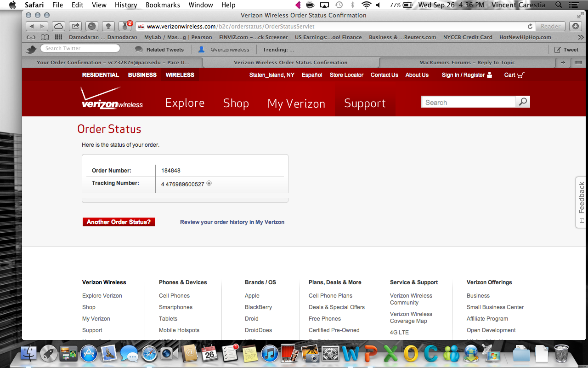
Task: Open HotNewHipHop.com bookmark
Action: pos(525,37)
